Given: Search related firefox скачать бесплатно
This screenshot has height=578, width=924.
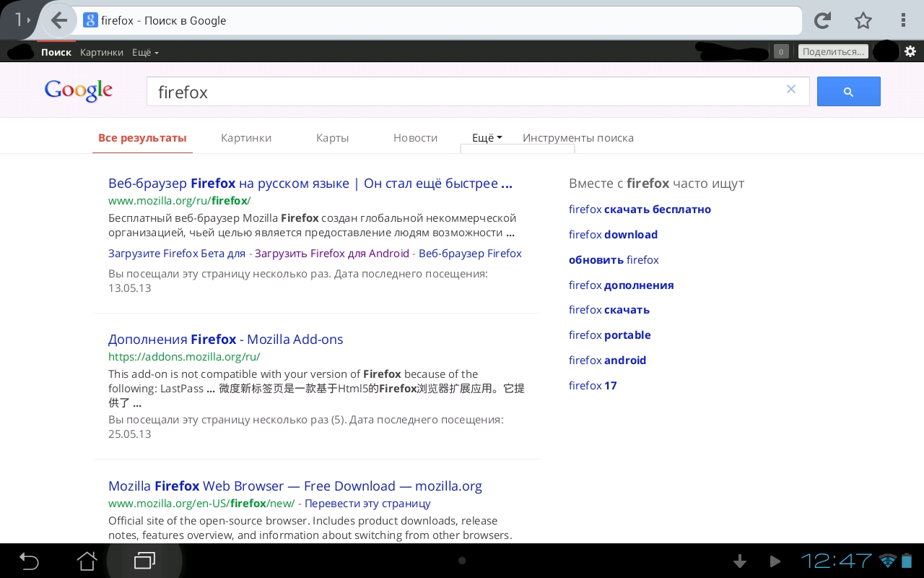Looking at the screenshot, I should (x=640, y=210).
